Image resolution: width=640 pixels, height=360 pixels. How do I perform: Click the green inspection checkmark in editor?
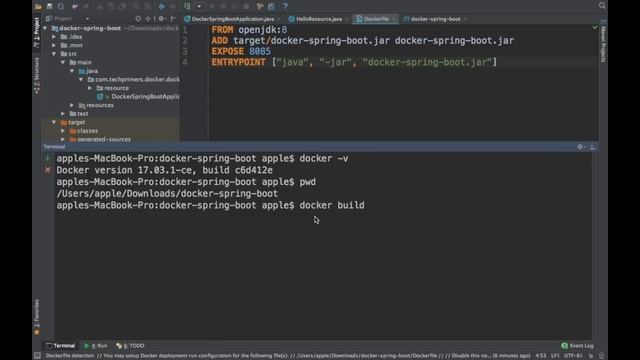tap(595, 27)
